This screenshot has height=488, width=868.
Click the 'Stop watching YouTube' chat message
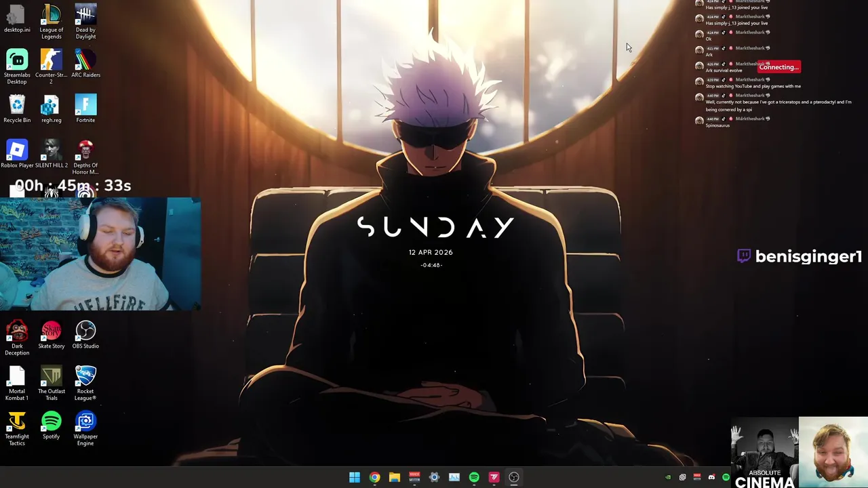pos(753,86)
